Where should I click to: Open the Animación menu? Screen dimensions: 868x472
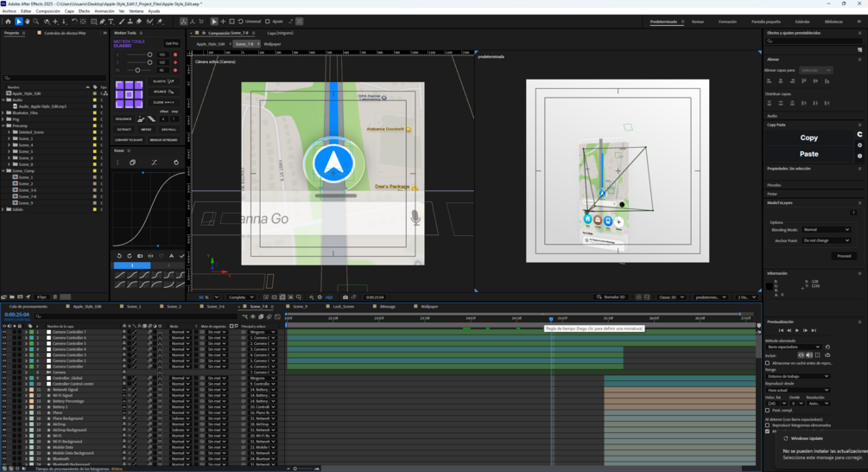[104, 11]
